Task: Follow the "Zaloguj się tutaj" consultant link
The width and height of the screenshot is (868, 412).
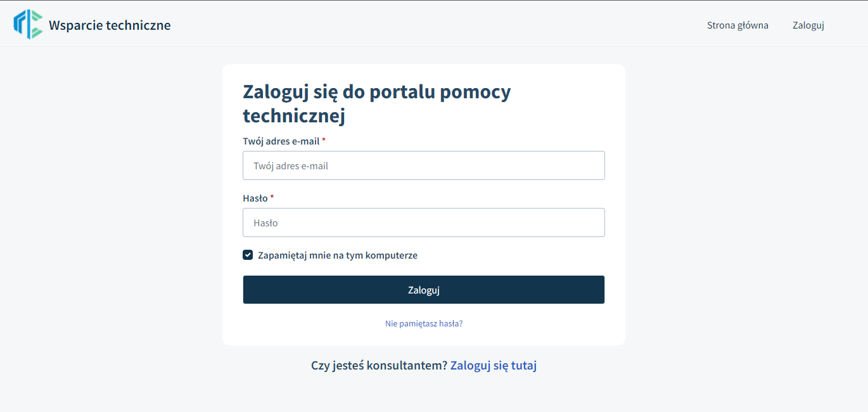Action: click(494, 366)
